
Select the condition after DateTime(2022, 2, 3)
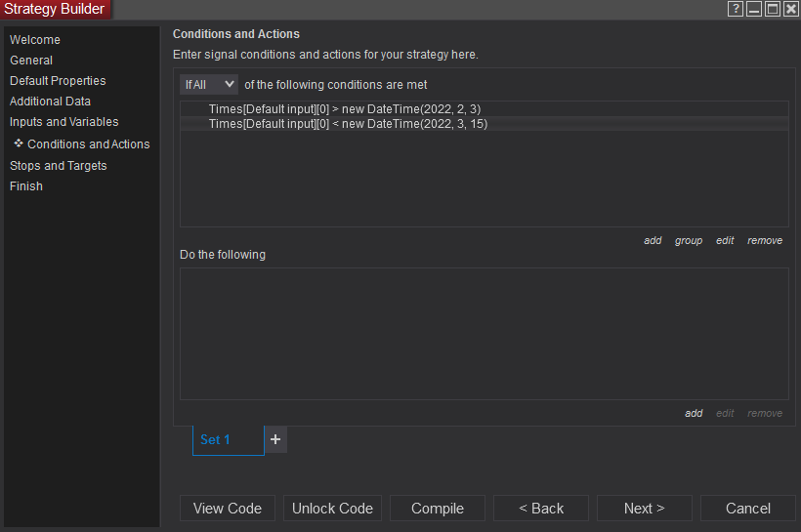pos(344,109)
